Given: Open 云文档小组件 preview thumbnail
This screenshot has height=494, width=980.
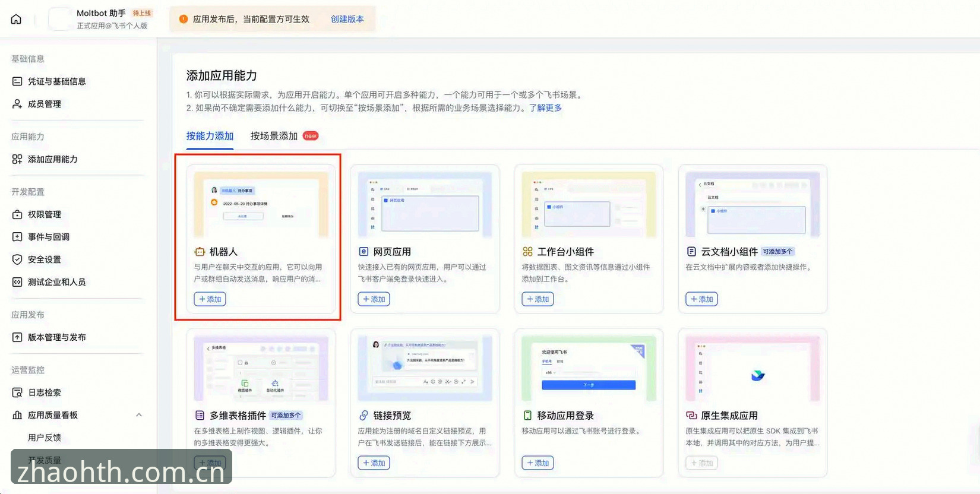Looking at the screenshot, I should point(753,205).
